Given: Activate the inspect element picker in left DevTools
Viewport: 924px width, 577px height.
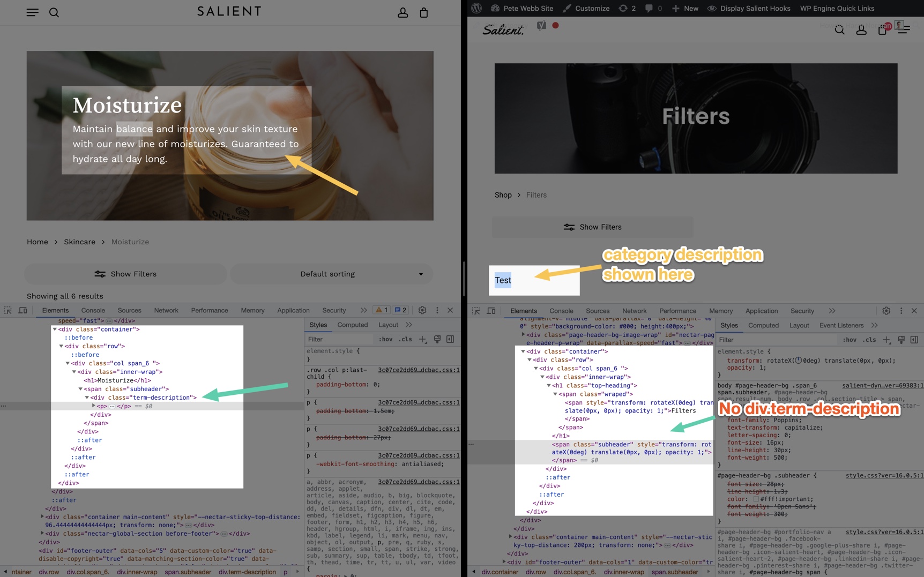Looking at the screenshot, I should [8, 310].
